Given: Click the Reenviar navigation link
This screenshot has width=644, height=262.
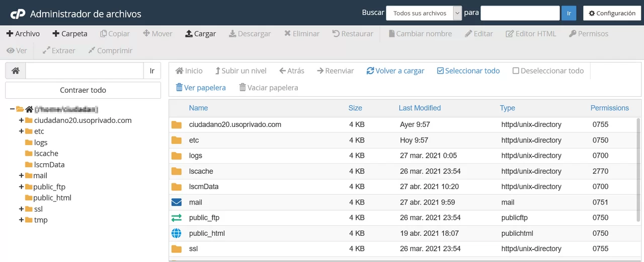Looking at the screenshot, I should point(336,71).
